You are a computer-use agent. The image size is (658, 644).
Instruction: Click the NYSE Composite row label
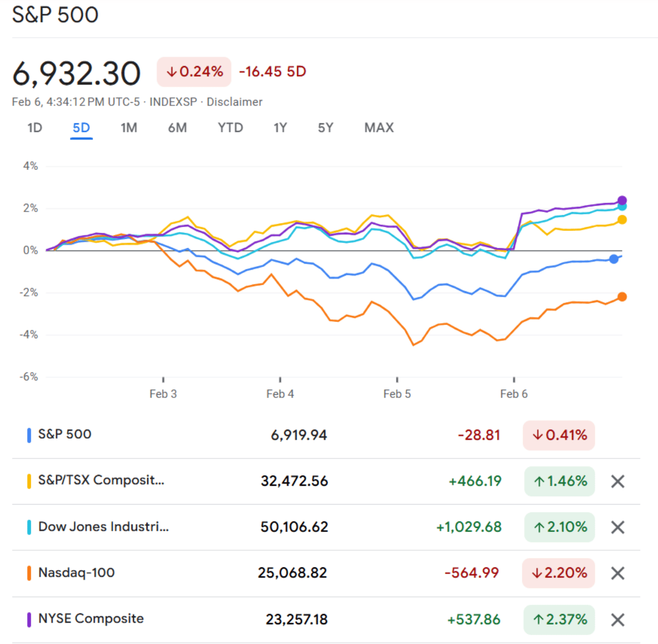point(91,618)
